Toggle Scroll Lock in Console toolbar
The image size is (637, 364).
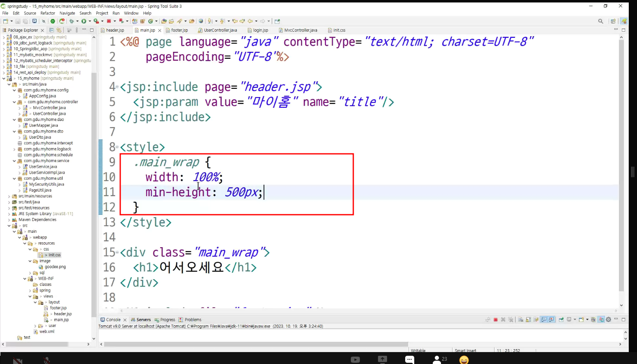pyautogui.click(x=528, y=320)
